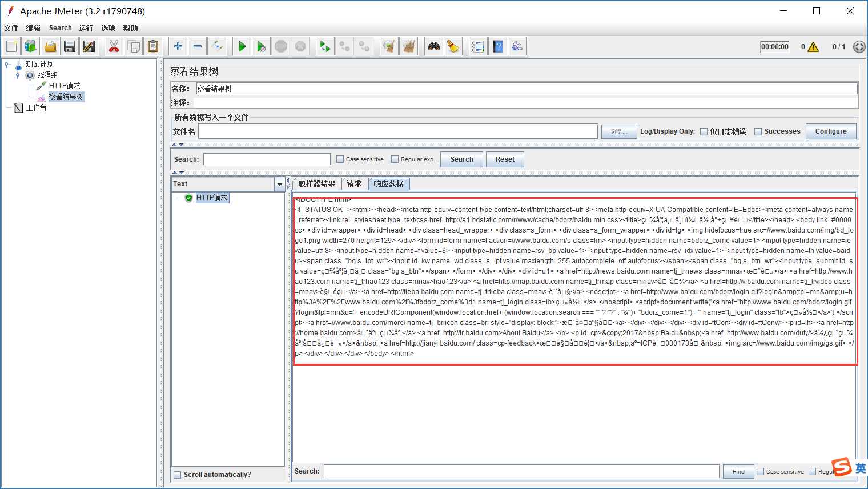This screenshot has width=868, height=489.
Task: Click the Toggle enable/disable icon
Action: [x=217, y=46]
